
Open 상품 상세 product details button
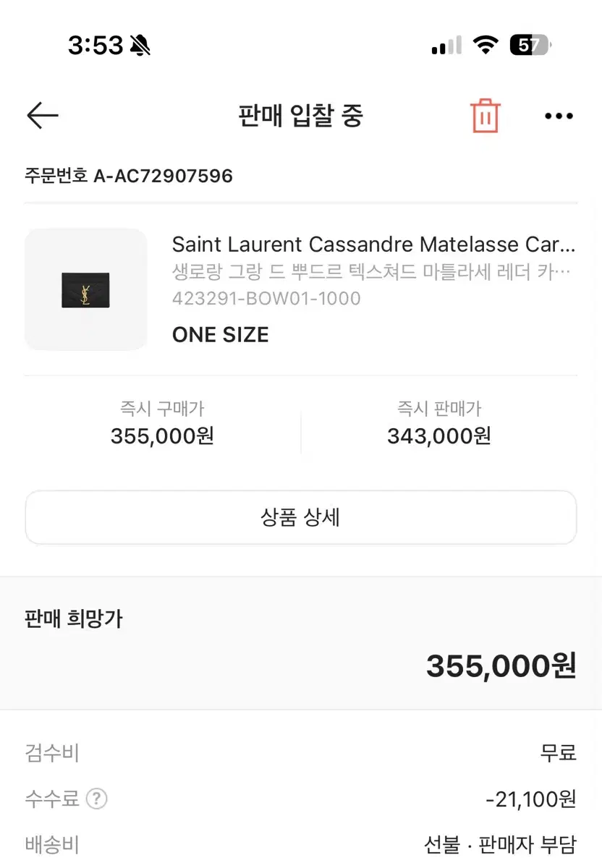click(x=301, y=517)
